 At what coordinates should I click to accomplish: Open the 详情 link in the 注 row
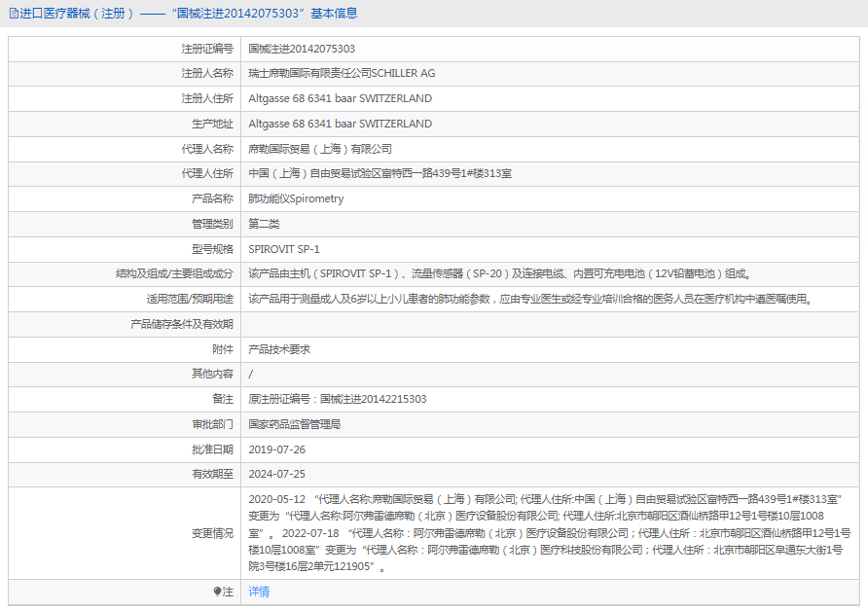(x=259, y=592)
